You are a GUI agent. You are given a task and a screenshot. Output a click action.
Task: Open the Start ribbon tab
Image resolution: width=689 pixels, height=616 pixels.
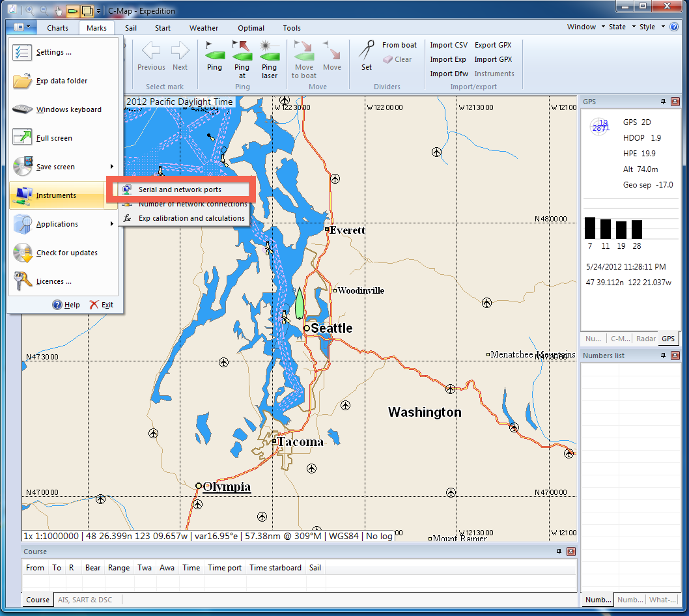point(163,28)
